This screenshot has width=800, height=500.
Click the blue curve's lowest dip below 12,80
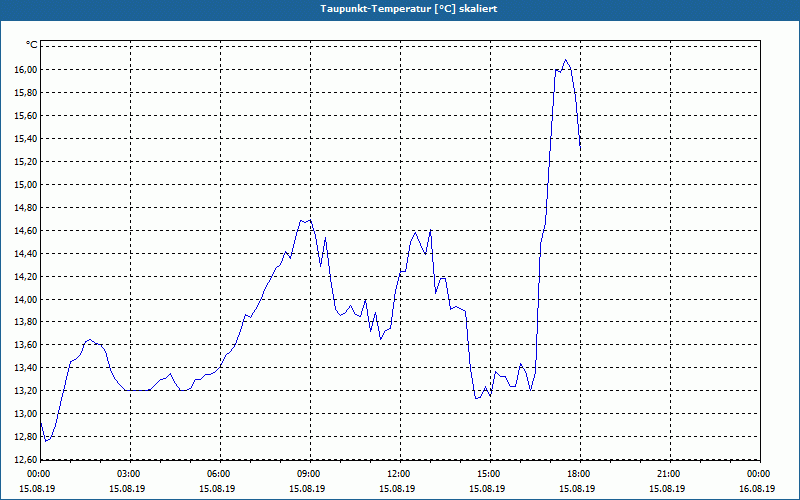coord(45,441)
